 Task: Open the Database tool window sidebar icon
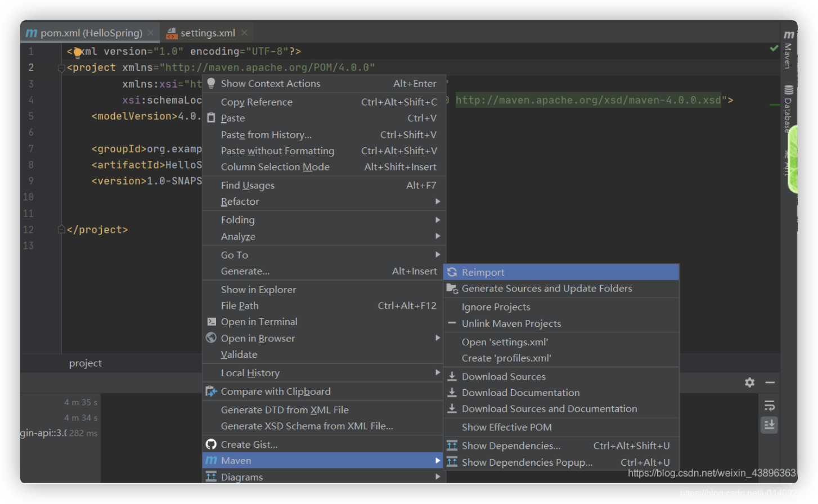[789, 108]
